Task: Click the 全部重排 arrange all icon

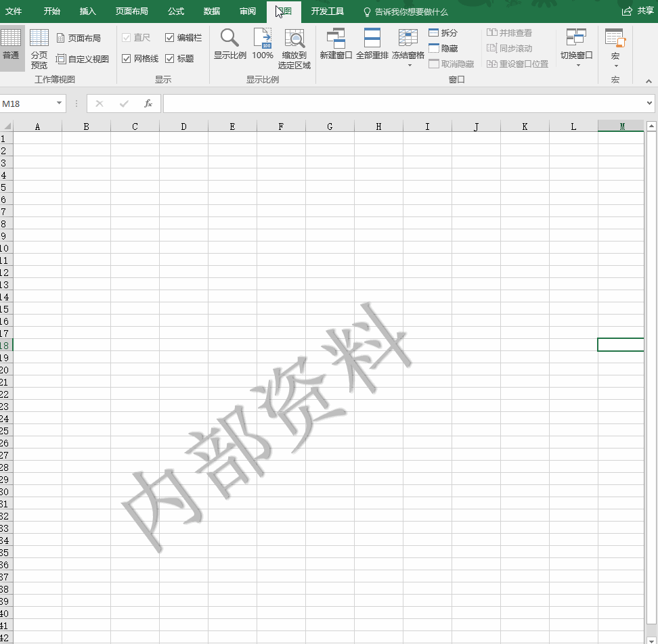Action: pyautogui.click(x=372, y=39)
